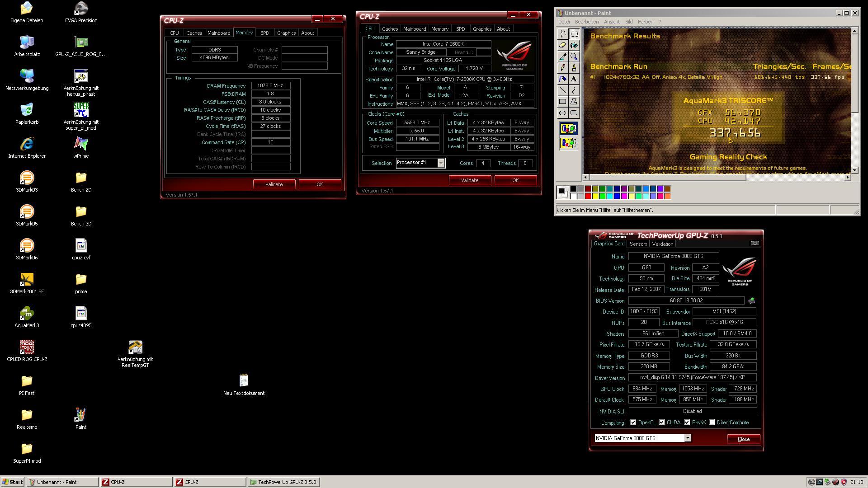The height and width of the screenshot is (488, 868).
Task: Open the Sensors tab in GPU-Z
Action: point(638,244)
